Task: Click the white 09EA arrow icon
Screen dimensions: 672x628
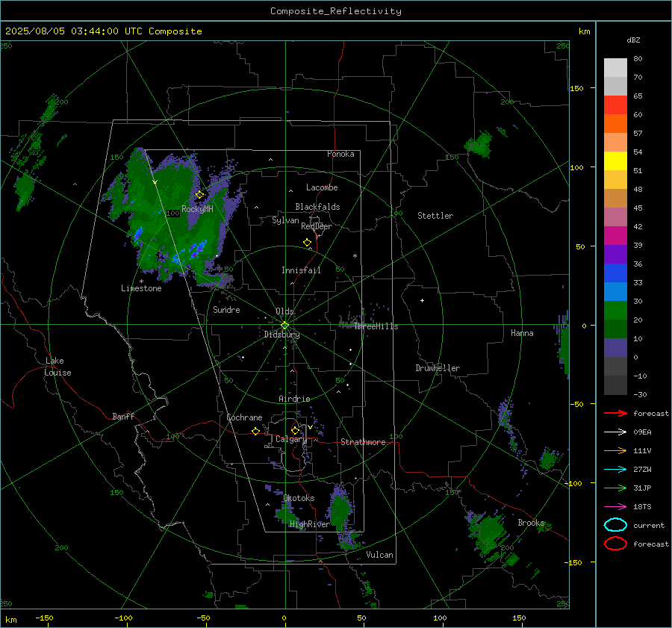Action: click(x=615, y=432)
